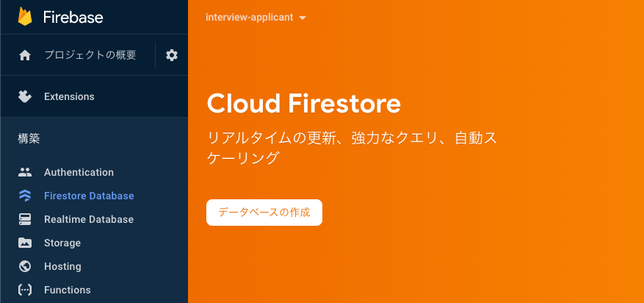
Task: Open Storage section
Action: coord(62,243)
